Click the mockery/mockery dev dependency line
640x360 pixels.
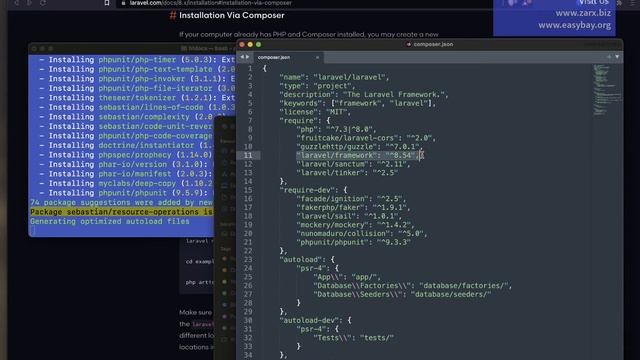356,225
